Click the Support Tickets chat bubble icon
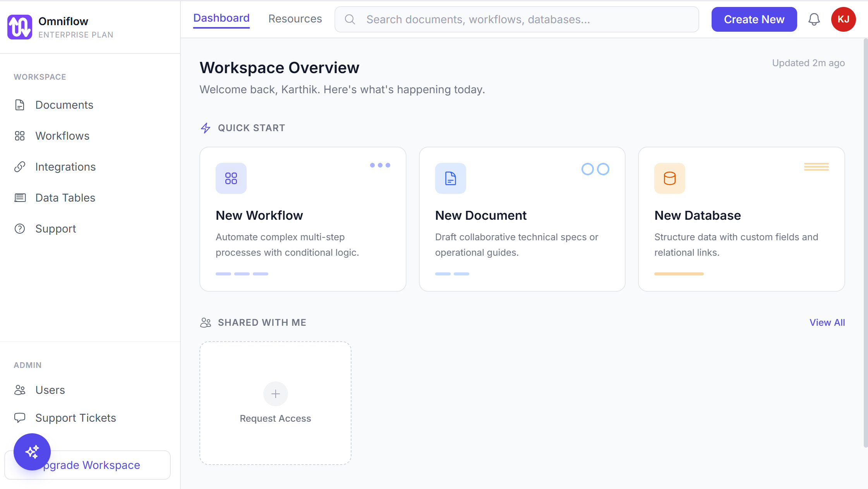 click(20, 418)
